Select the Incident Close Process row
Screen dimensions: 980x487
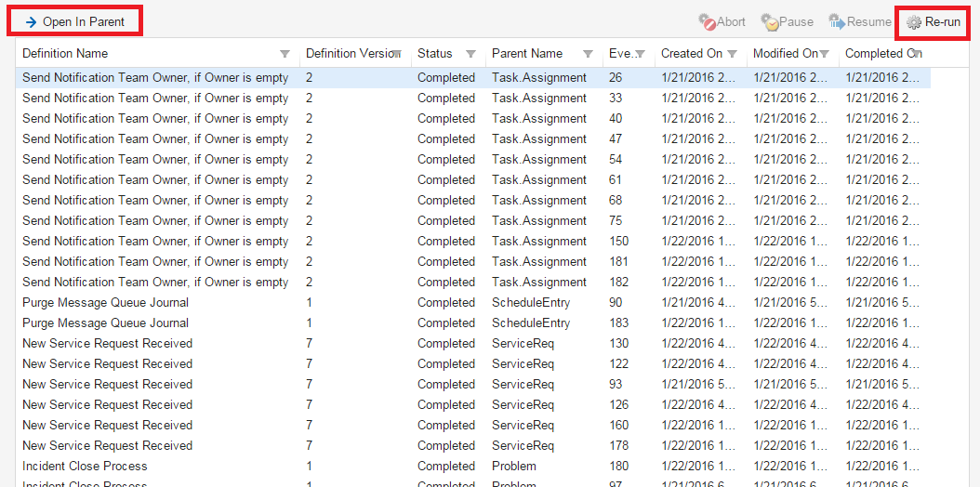click(x=85, y=467)
